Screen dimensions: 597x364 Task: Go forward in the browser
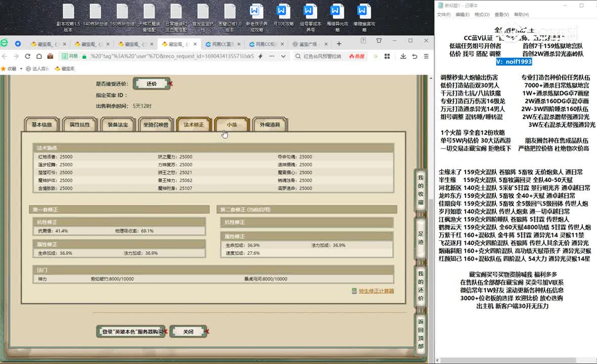(16, 56)
